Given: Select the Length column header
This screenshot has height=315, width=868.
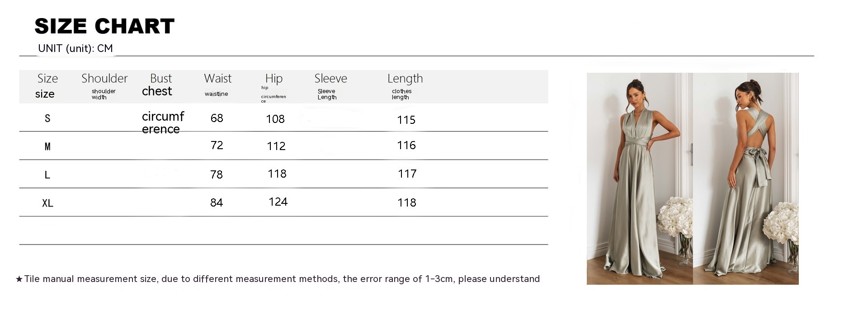Looking at the screenshot, I should (x=405, y=79).
